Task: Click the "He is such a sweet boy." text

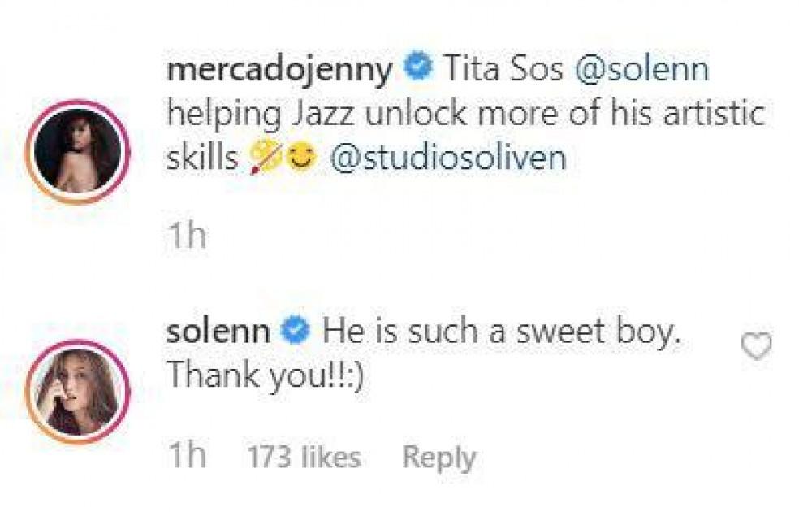Action: coord(499,332)
